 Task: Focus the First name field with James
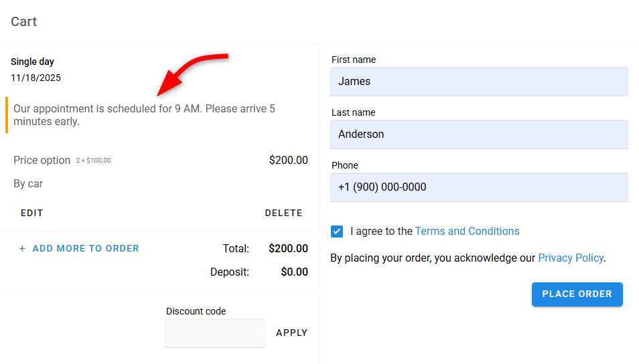pyautogui.click(x=479, y=82)
